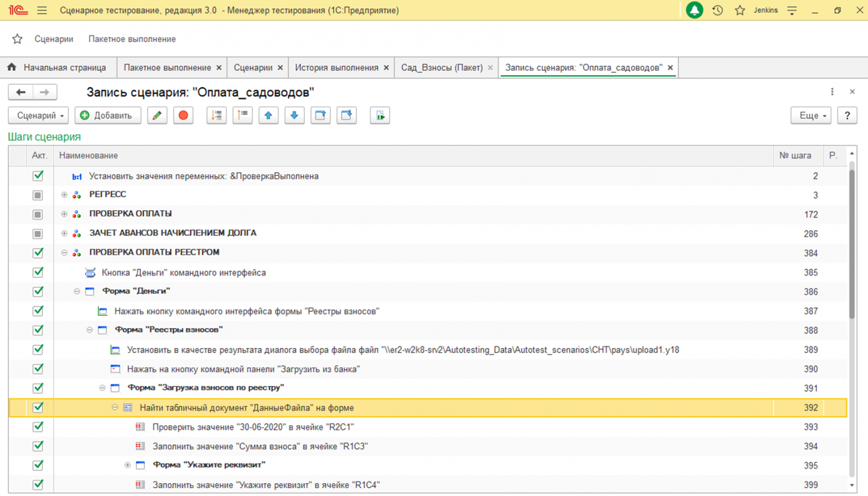The height and width of the screenshot is (496, 868).
Task: Toggle the ПРОВЕРКА ОПЛАТЫ row checkbox
Action: coord(38,215)
